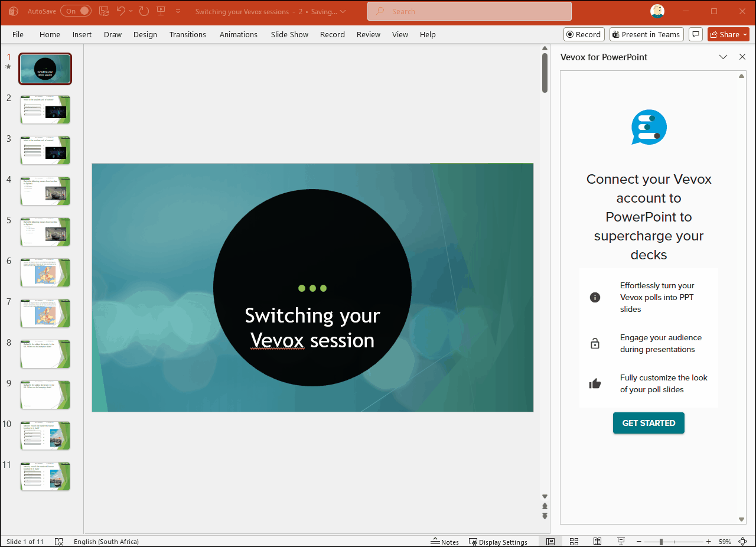This screenshot has height=547, width=756.
Task: Click the Save icon in title bar
Action: point(104,11)
